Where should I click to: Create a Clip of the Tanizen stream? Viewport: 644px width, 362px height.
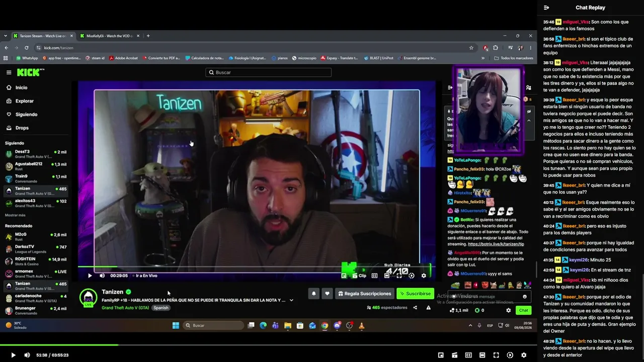coord(360,276)
